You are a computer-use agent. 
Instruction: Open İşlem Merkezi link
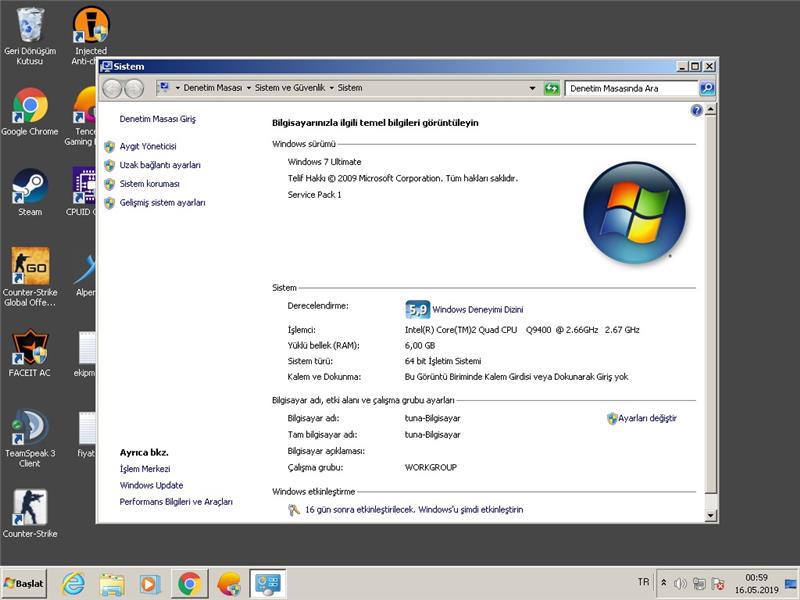click(145, 469)
